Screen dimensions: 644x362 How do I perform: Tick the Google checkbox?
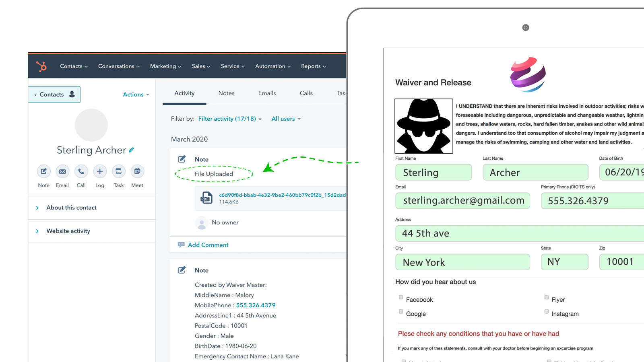coord(401,312)
